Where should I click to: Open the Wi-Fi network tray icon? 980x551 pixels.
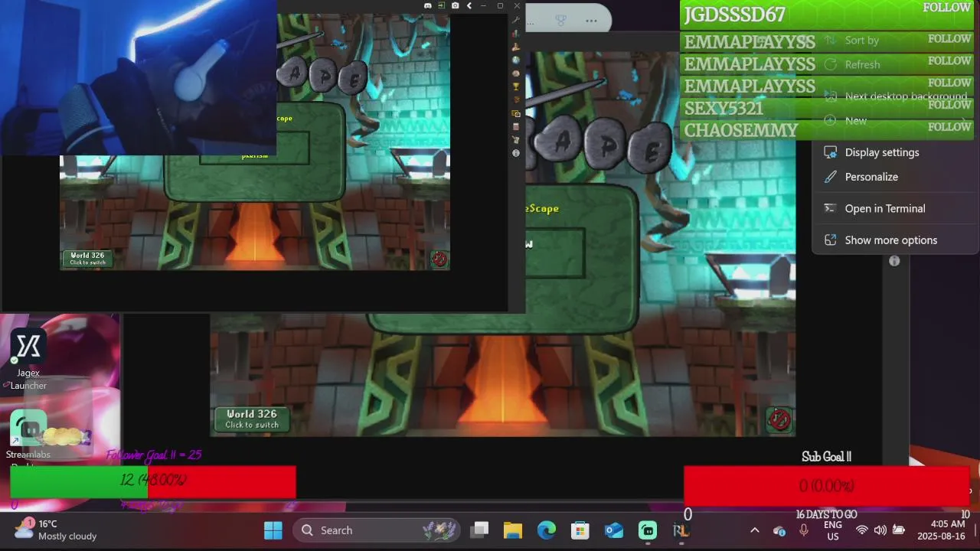(862, 530)
